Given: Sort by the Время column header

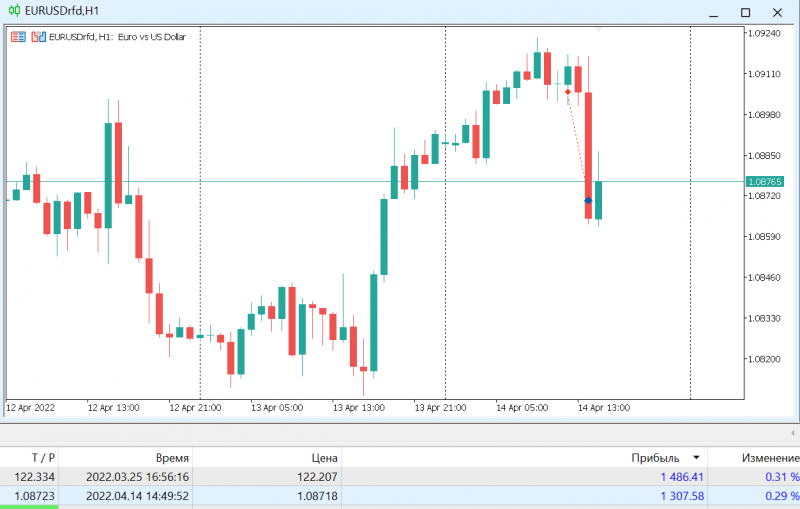Looking at the screenshot, I should click(x=172, y=458).
